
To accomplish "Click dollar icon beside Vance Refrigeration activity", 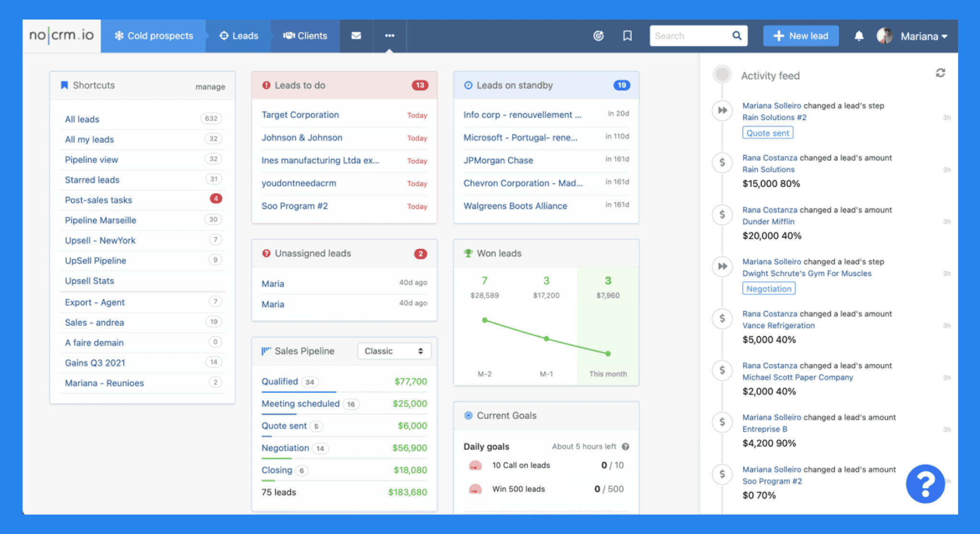I will [x=722, y=318].
